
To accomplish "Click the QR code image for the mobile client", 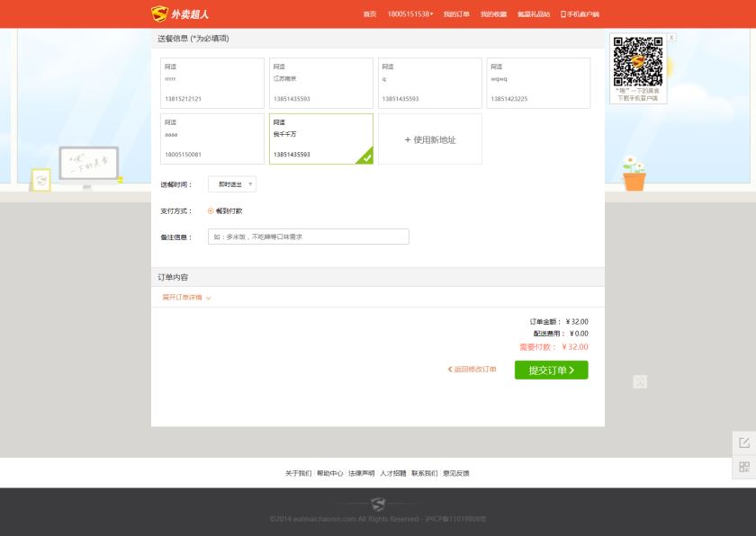I will tap(638, 62).
